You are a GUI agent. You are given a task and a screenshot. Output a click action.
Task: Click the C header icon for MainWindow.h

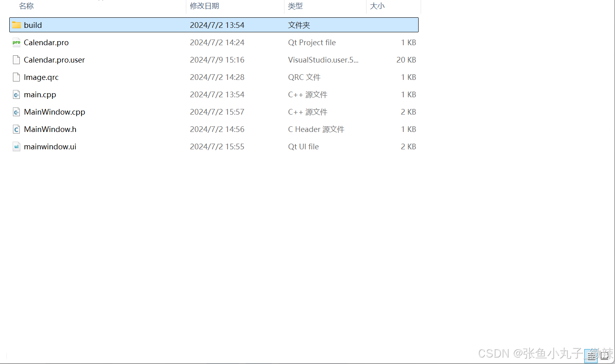tap(16, 129)
